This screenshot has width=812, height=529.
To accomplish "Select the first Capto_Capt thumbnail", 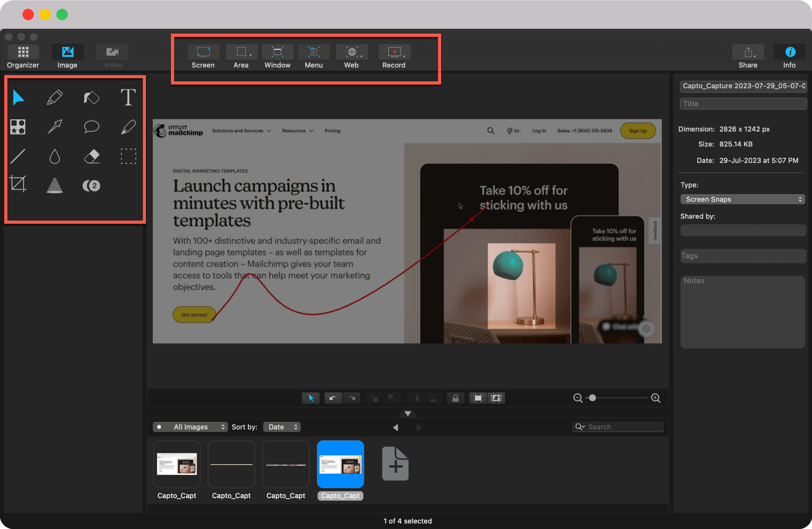I will [177, 464].
